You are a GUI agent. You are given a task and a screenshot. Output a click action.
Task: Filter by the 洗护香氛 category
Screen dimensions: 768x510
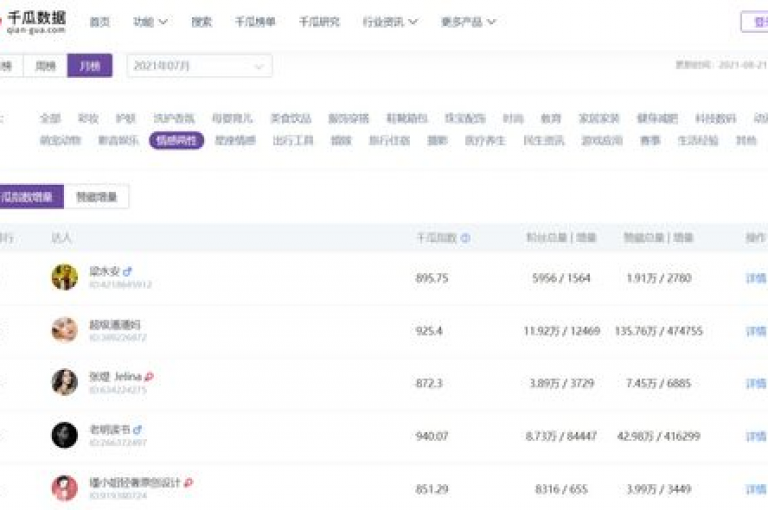click(174, 119)
